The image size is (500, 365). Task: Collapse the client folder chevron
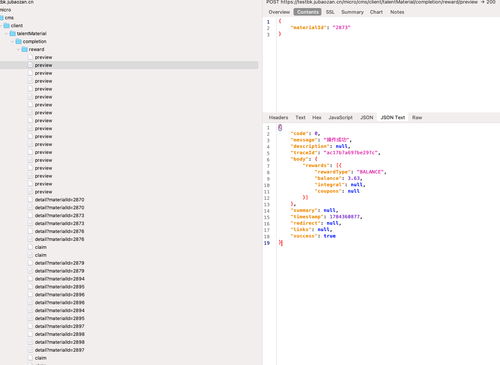coord(1,26)
